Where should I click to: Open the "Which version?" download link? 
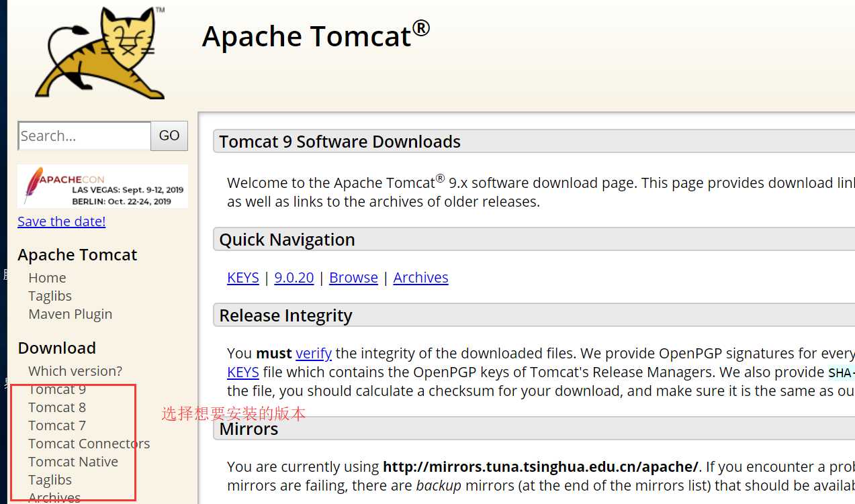pyautogui.click(x=75, y=371)
